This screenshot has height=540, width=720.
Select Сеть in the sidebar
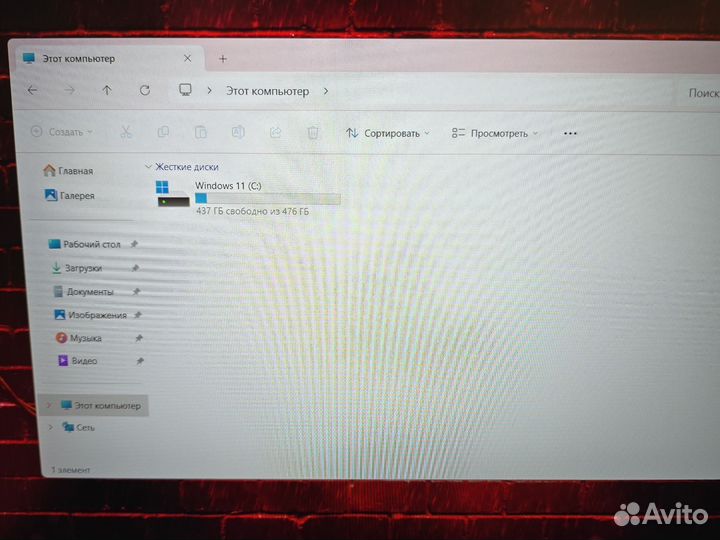tap(79, 427)
